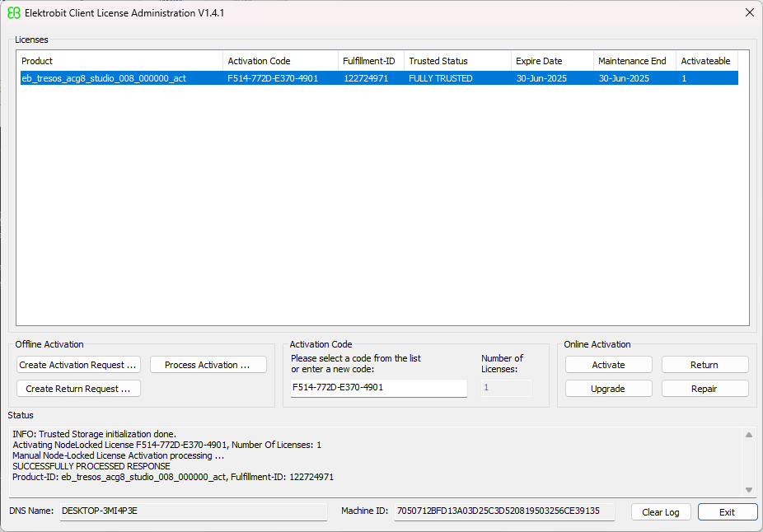Open Create Return Request dialog

(x=77, y=388)
